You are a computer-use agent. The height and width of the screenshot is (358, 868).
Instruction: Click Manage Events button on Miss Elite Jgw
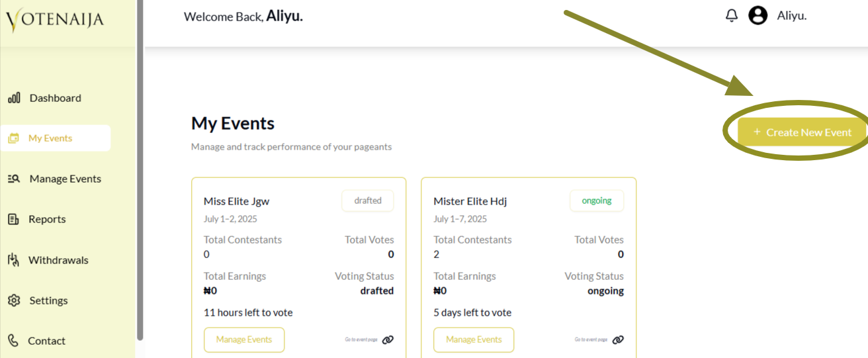click(x=244, y=339)
